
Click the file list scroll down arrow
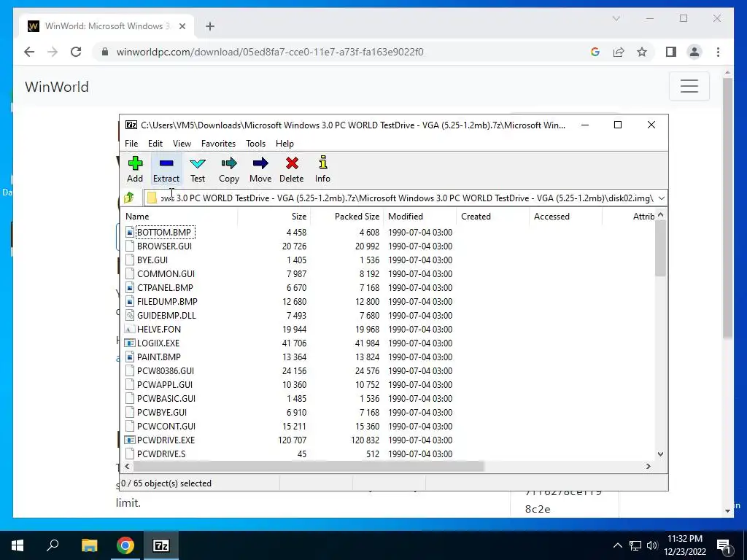pyautogui.click(x=660, y=454)
